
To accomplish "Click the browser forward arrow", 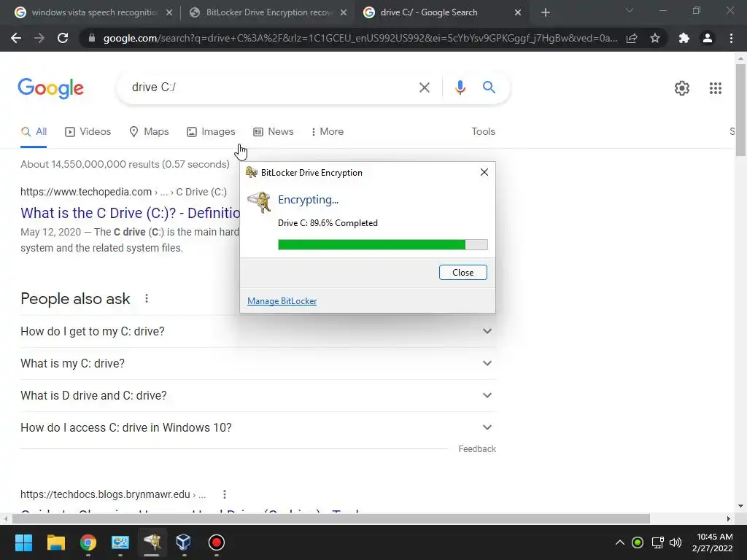I will [39, 38].
